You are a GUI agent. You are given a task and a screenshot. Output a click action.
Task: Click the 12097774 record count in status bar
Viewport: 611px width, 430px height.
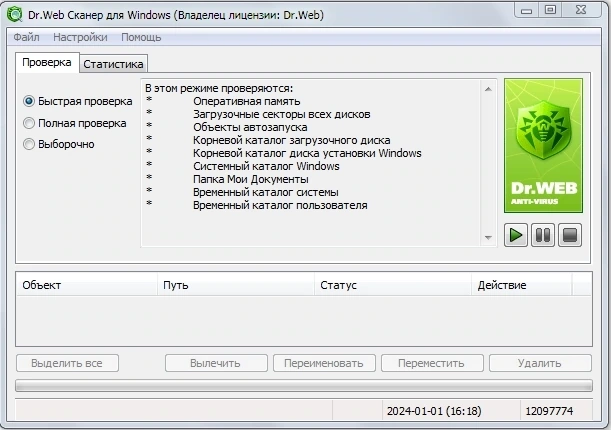coord(549,411)
